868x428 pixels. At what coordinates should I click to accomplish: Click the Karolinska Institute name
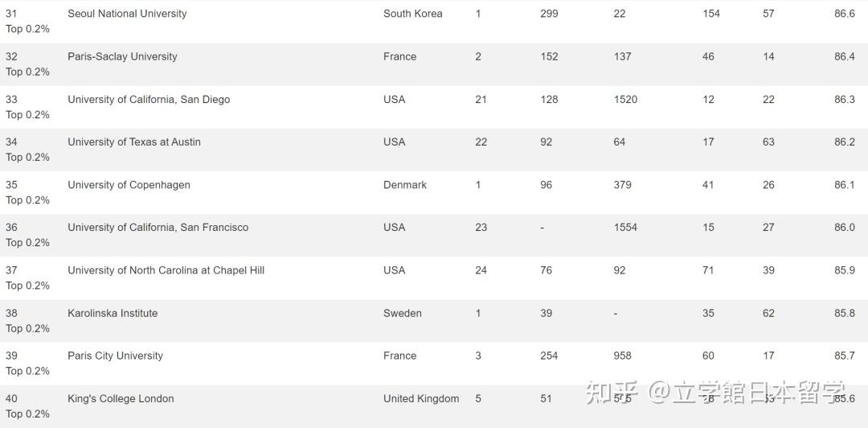[x=113, y=313]
